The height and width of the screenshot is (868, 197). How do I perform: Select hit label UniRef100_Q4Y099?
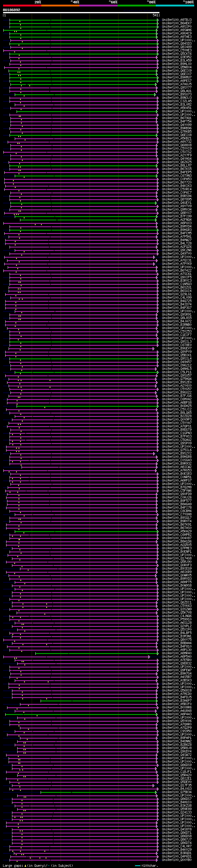177,125
